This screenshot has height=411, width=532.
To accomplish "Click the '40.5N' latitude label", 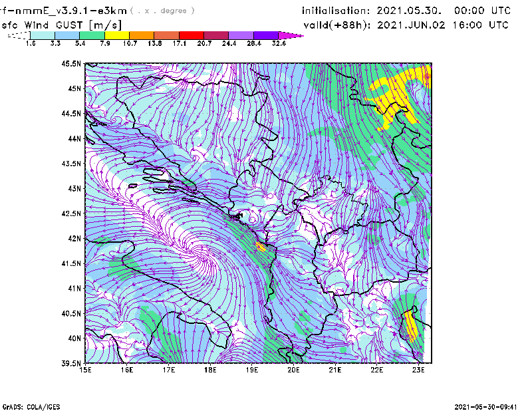I will click(x=71, y=313).
